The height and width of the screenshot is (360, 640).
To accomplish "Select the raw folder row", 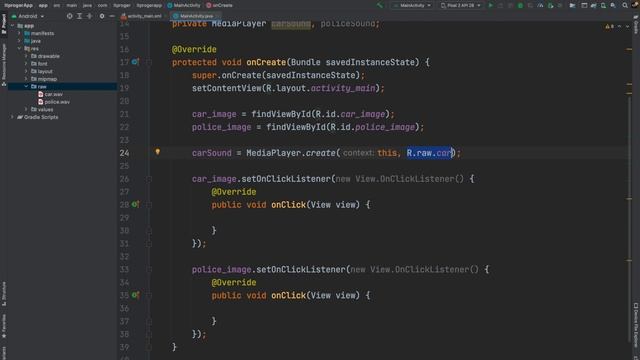I will (x=62, y=87).
